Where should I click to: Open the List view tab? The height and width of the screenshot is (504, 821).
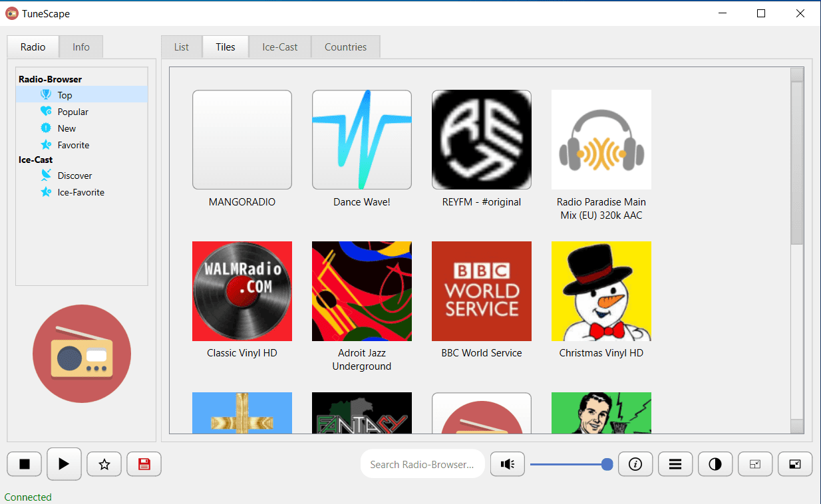[x=182, y=47]
